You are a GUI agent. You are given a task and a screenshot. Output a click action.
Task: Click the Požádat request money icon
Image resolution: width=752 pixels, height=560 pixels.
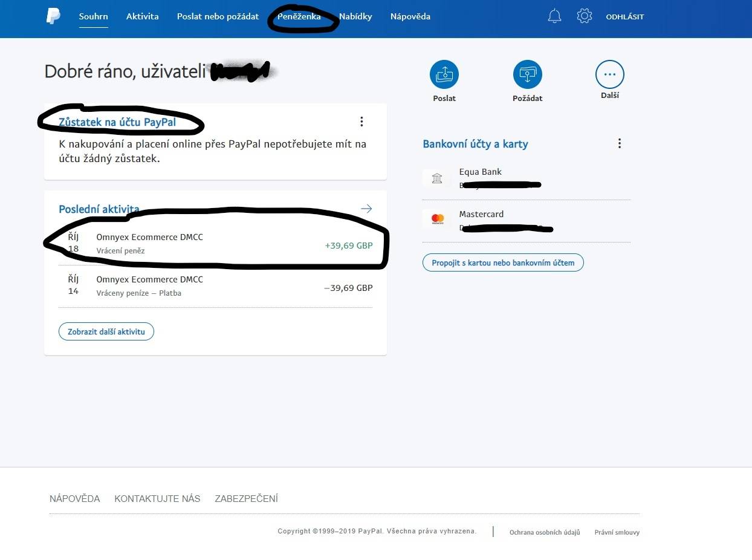pyautogui.click(x=528, y=74)
